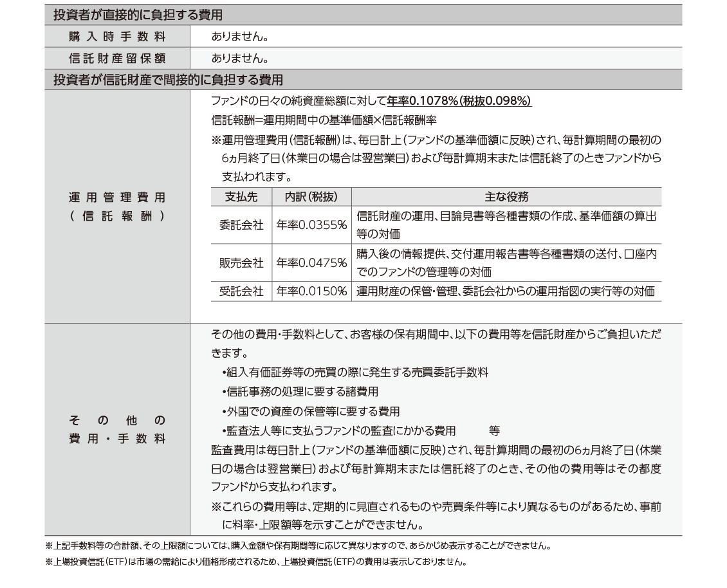Click the 委託会社 table cell
This screenshot has height=588, width=727.
241,225
